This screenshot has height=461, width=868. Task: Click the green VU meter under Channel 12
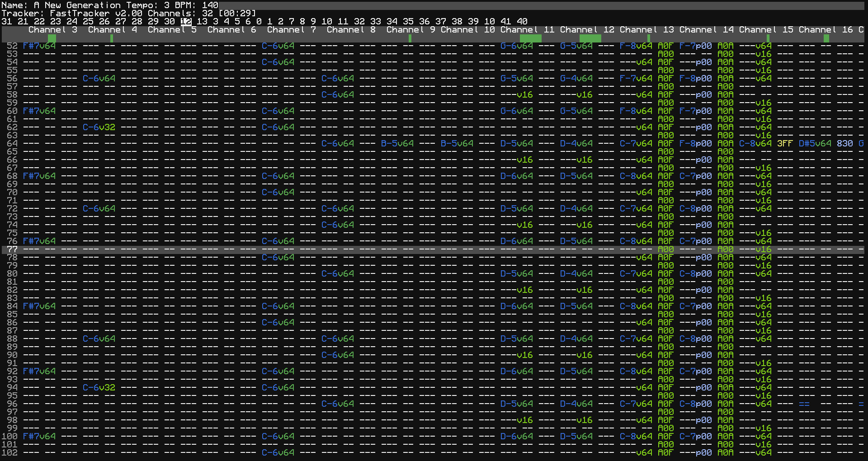tap(590, 38)
